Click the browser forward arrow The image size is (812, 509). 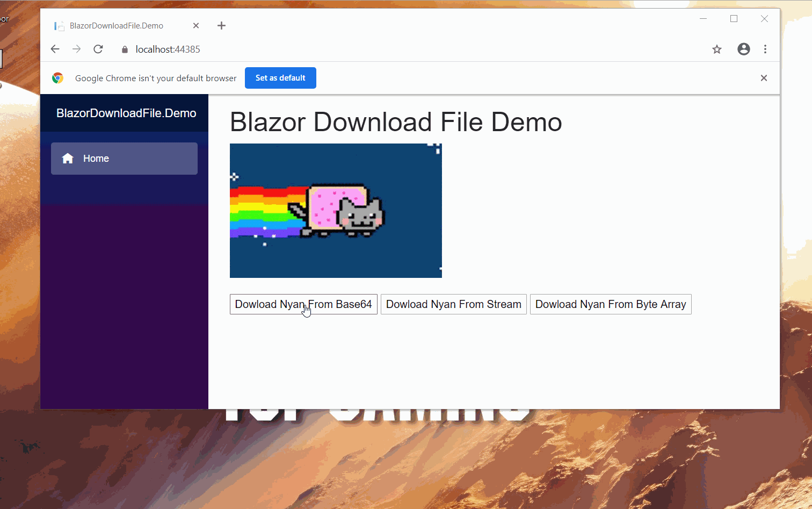pos(77,49)
